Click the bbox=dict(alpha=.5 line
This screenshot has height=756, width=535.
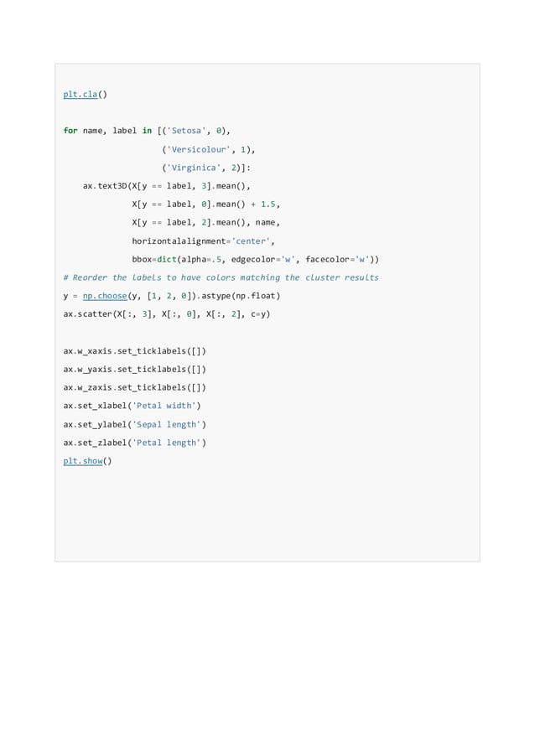(255, 259)
